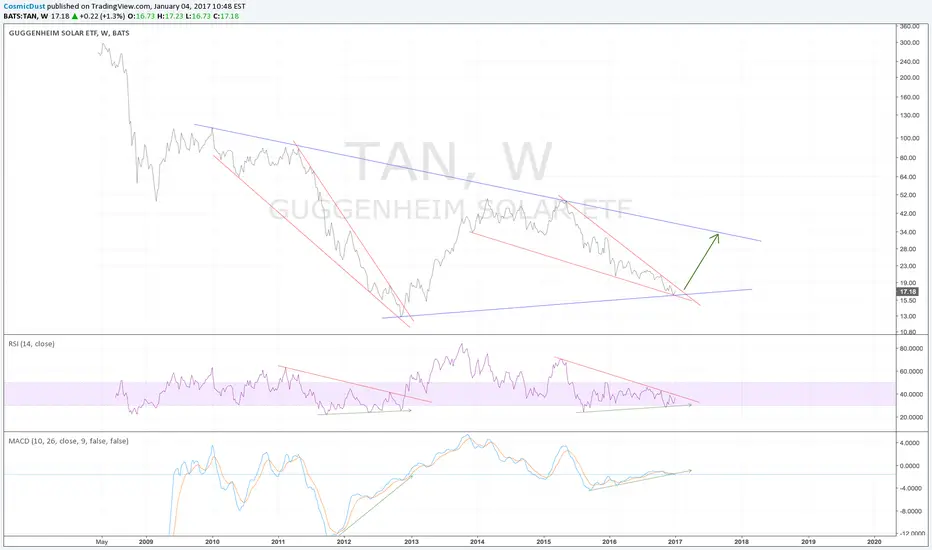Click the 160.00 price axis label
Viewport: 932px width, 550px height.
910,98
